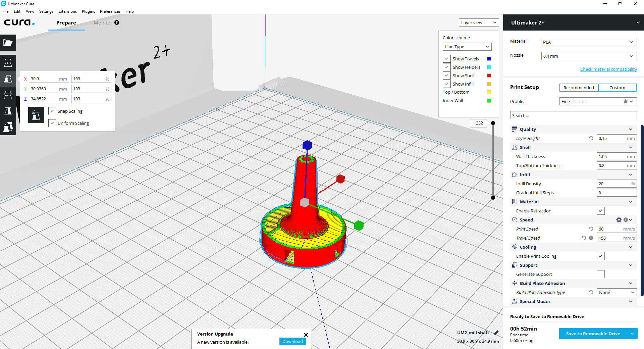
Task: Click the Quality category icon
Action: pos(515,129)
